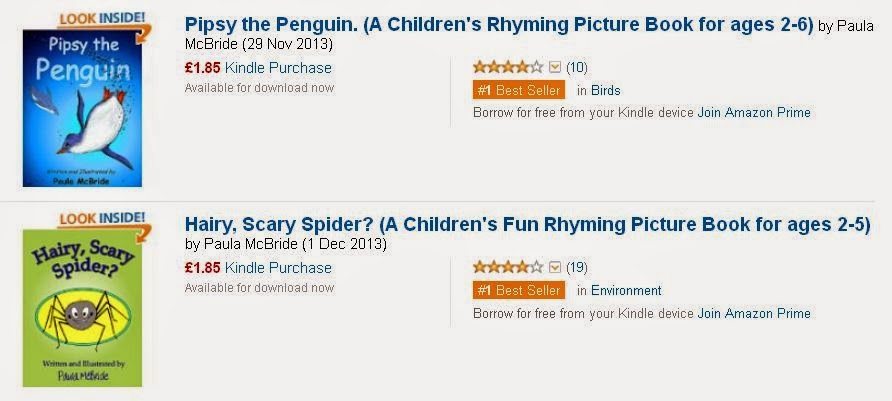Expand the rating dropdown for Pipsy the Penguin
This screenshot has width=892, height=401.
tap(556, 67)
